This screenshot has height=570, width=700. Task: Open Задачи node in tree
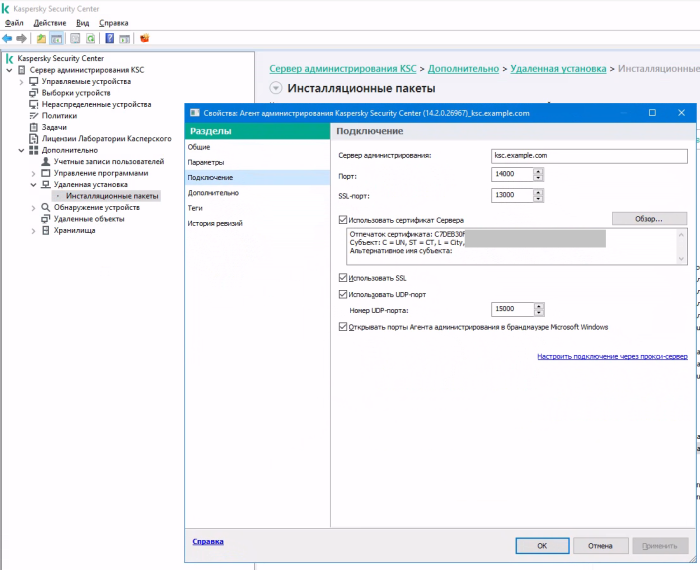(54, 127)
